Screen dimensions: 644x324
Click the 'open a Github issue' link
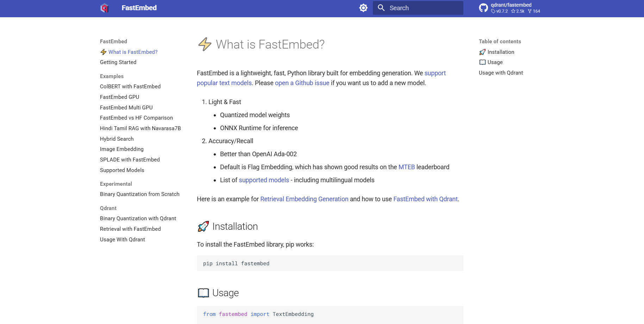302,83
